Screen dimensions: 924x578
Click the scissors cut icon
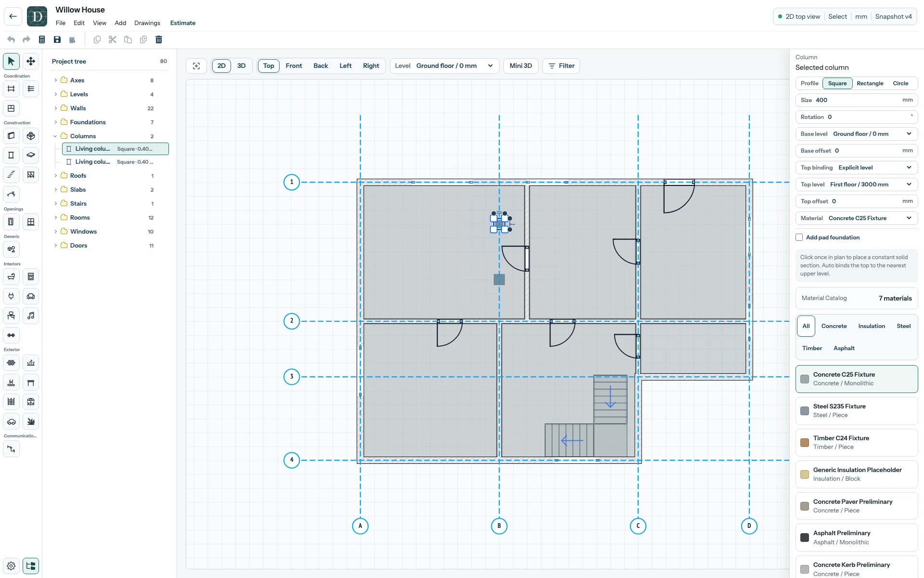click(113, 39)
